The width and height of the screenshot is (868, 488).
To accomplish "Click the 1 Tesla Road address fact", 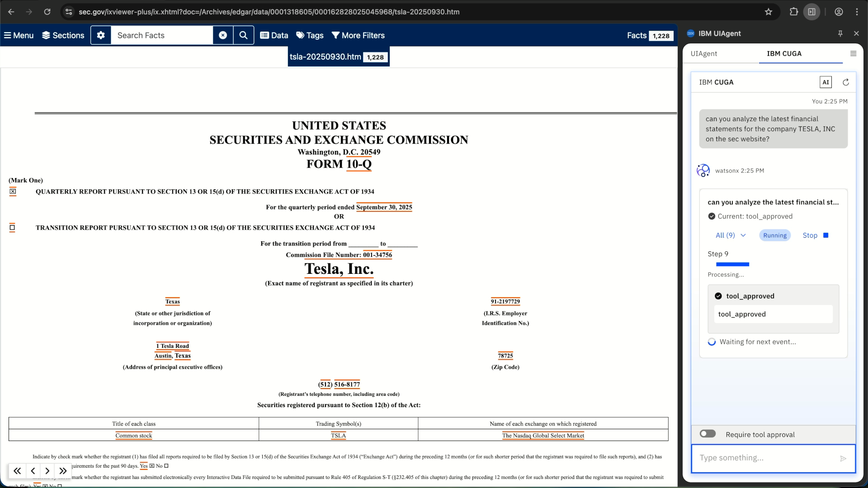I will pos(173,346).
